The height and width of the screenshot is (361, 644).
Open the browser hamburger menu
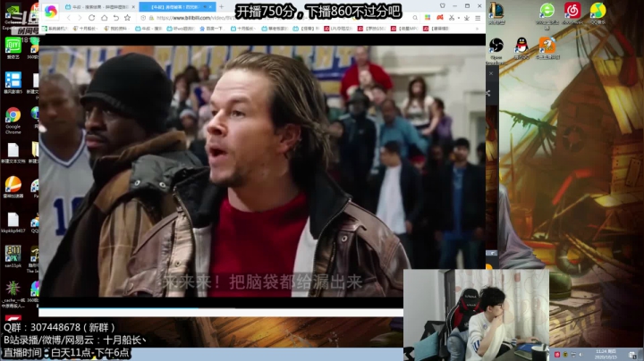(x=478, y=18)
